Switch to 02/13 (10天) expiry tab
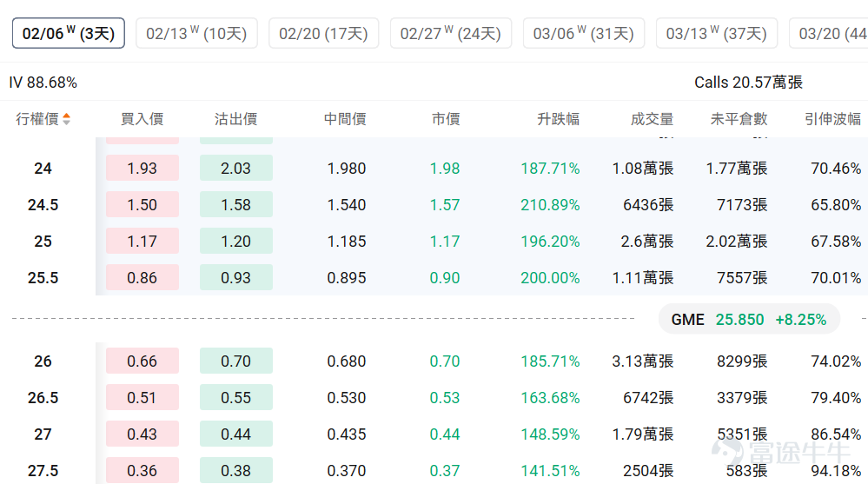Viewport: 868px width, 484px height. [x=196, y=33]
